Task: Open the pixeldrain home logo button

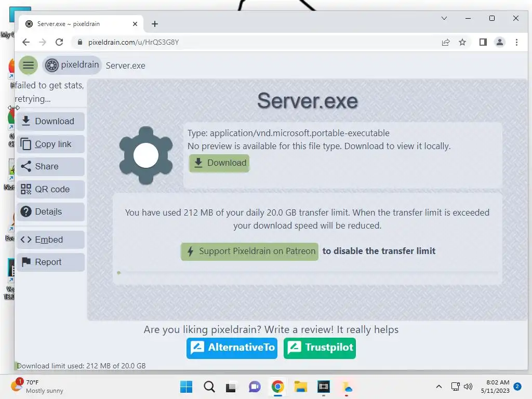Action: click(72, 65)
